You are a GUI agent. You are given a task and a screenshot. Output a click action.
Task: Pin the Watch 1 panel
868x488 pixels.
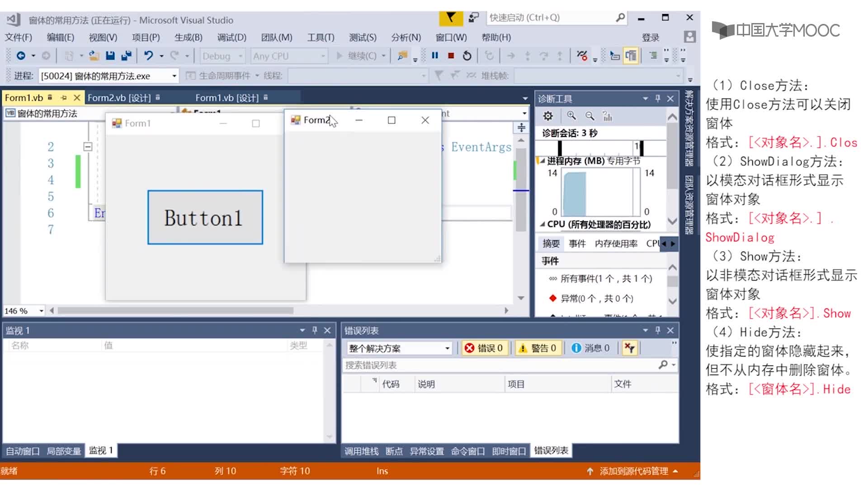[315, 330]
